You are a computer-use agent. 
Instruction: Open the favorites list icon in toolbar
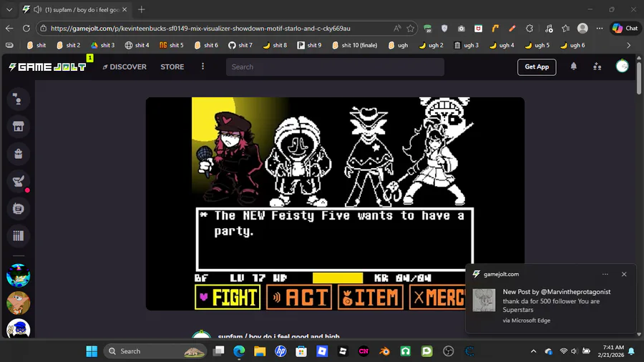(x=565, y=29)
